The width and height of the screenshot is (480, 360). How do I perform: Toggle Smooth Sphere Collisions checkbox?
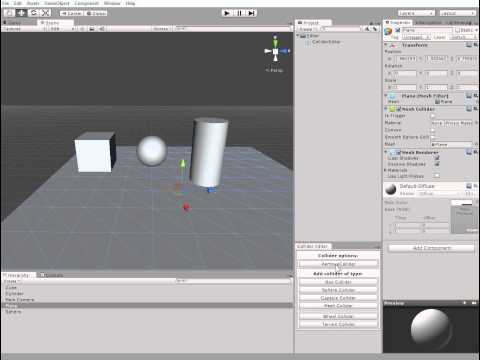(433, 137)
